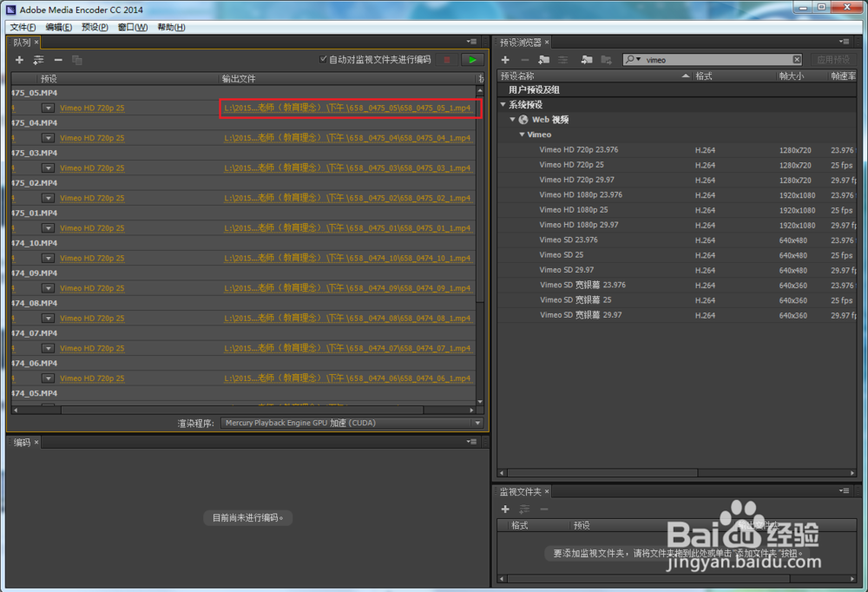This screenshot has height=592, width=868.
Task: Select Vimeo HD 720p 29.97 preset row
Action: (x=677, y=180)
